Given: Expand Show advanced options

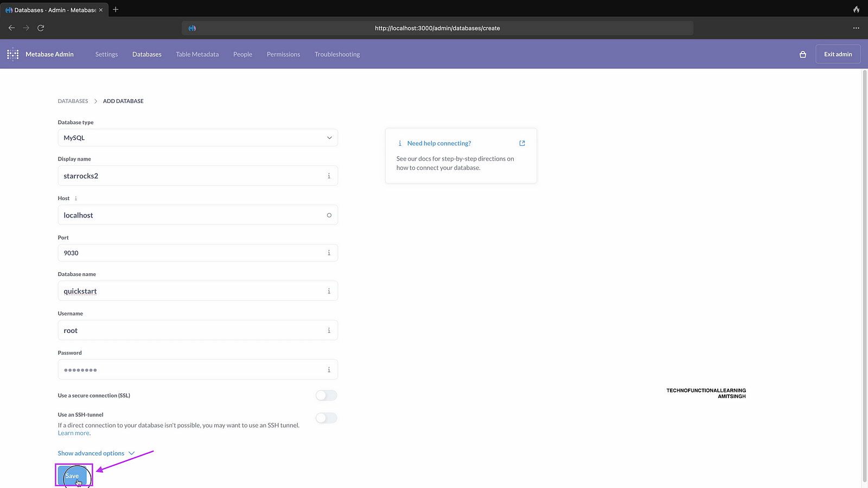Looking at the screenshot, I should coord(96,453).
